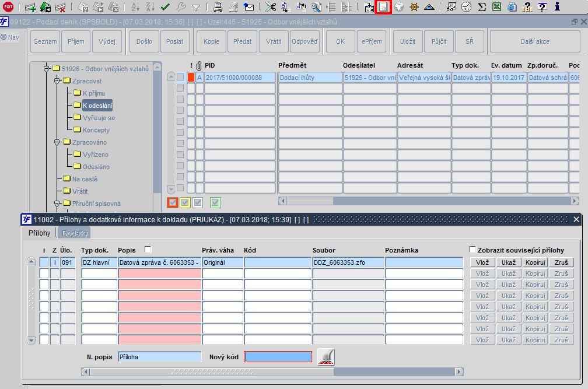Click the funnel filter icon

(196, 7)
